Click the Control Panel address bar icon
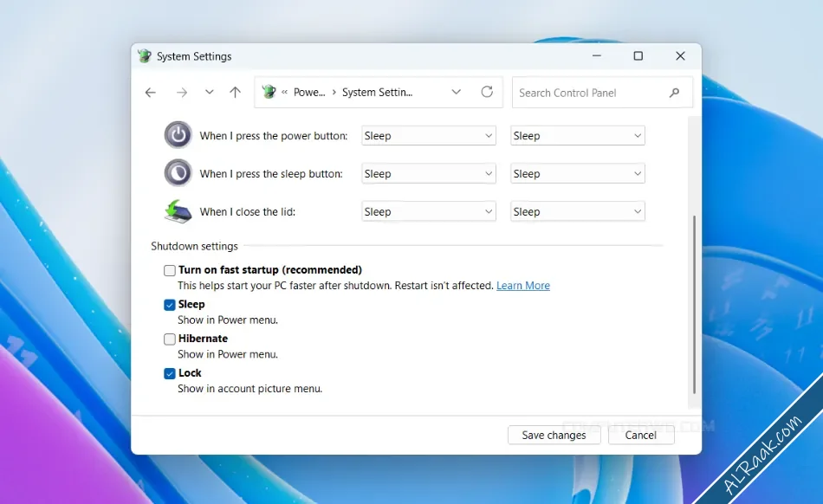Screen dimensions: 823x504 pyautogui.click(x=269, y=93)
